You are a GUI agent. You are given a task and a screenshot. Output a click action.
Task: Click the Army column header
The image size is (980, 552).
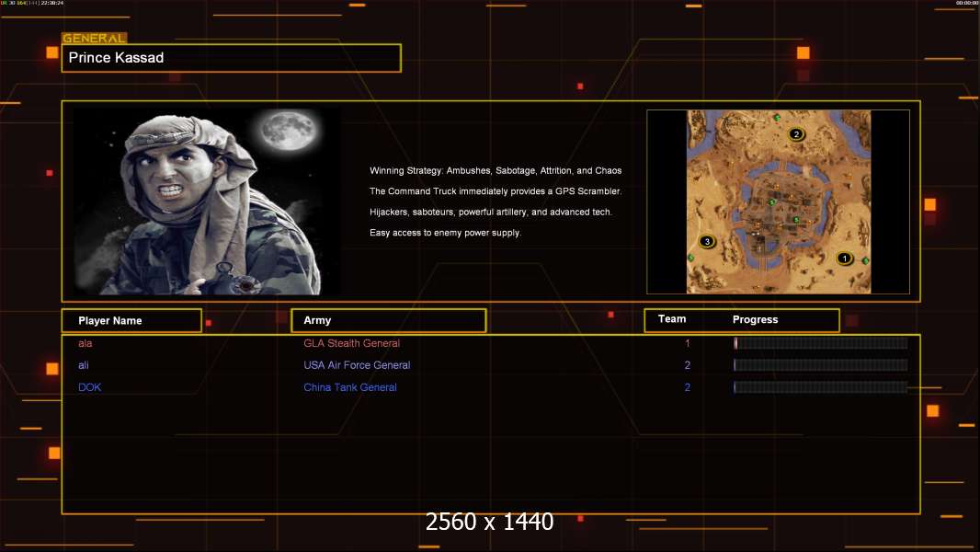389,321
